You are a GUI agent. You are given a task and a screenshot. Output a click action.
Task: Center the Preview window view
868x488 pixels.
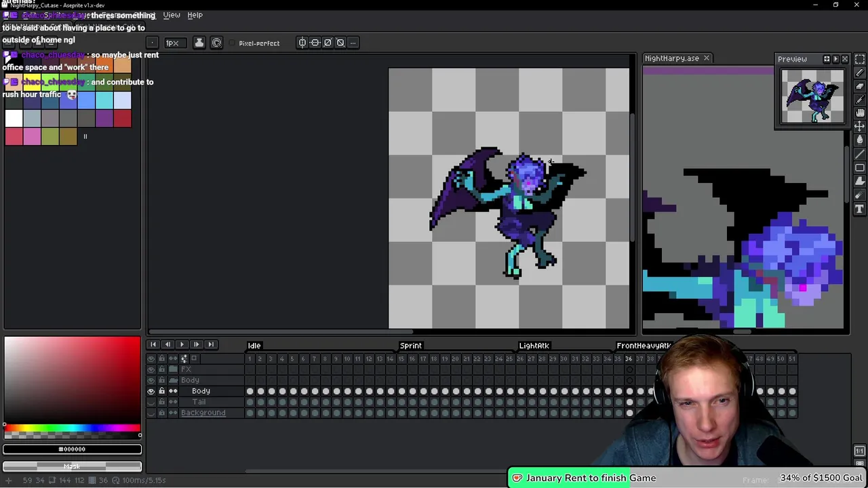tap(827, 59)
